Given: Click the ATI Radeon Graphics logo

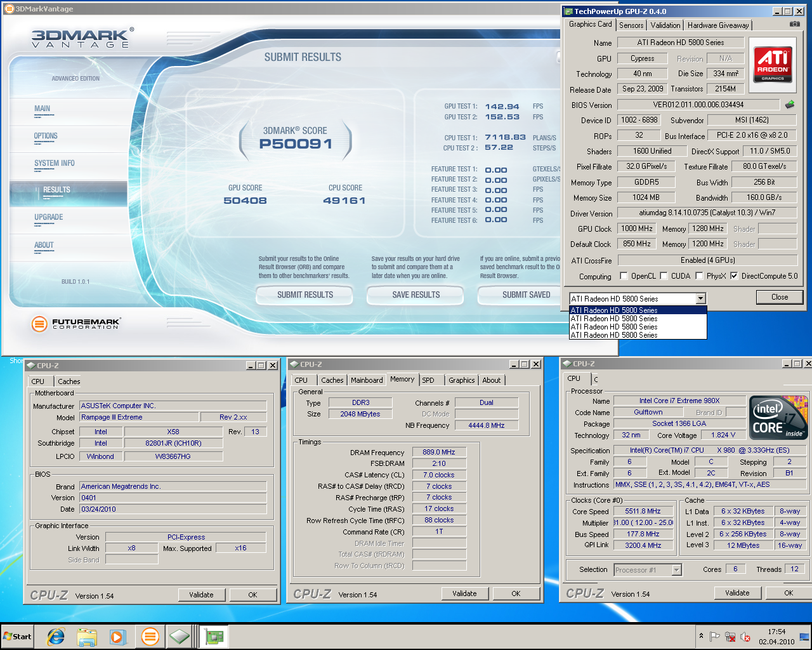Looking at the screenshot, I should [773, 64].
